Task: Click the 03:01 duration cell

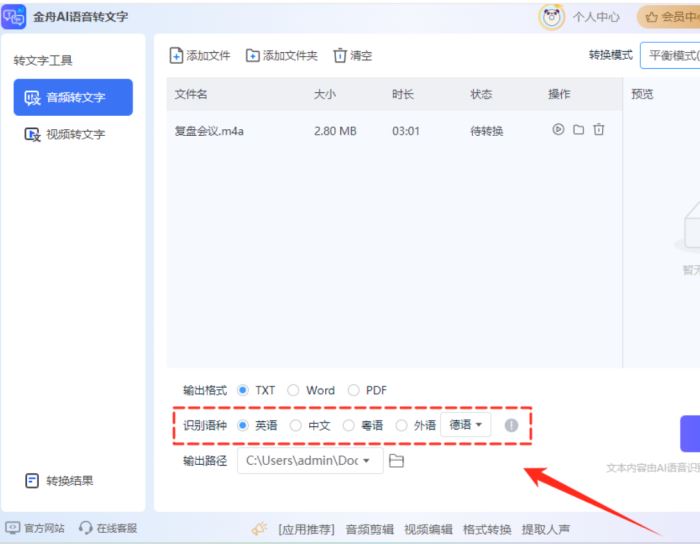Action: [x=406, y=131]
